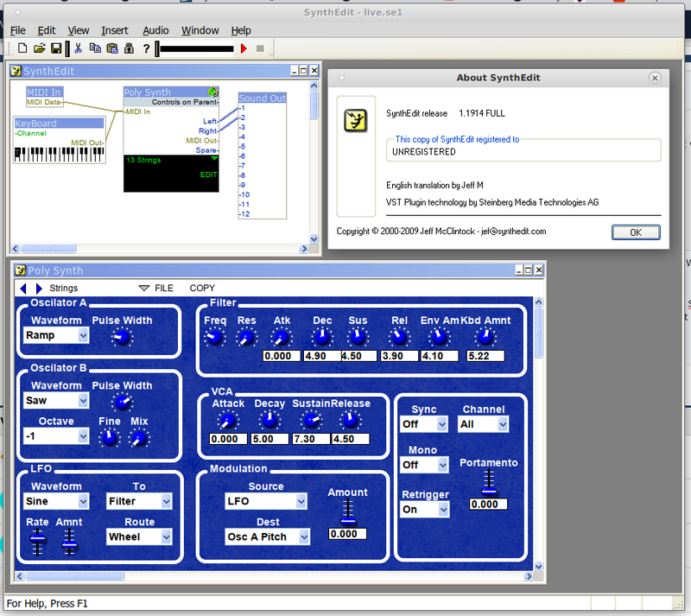Click Filter Kbd Amnt value field 5.22

coord(485,356)
